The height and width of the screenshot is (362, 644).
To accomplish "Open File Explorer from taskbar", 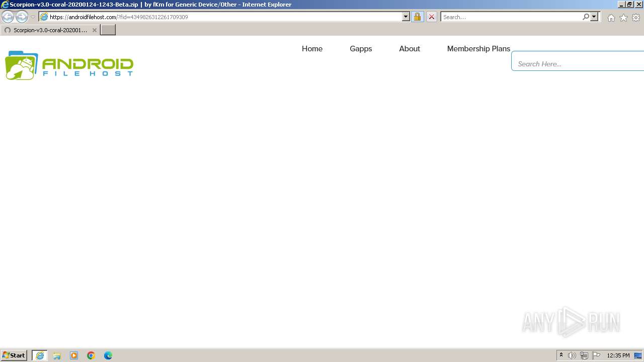I will 57,355.
